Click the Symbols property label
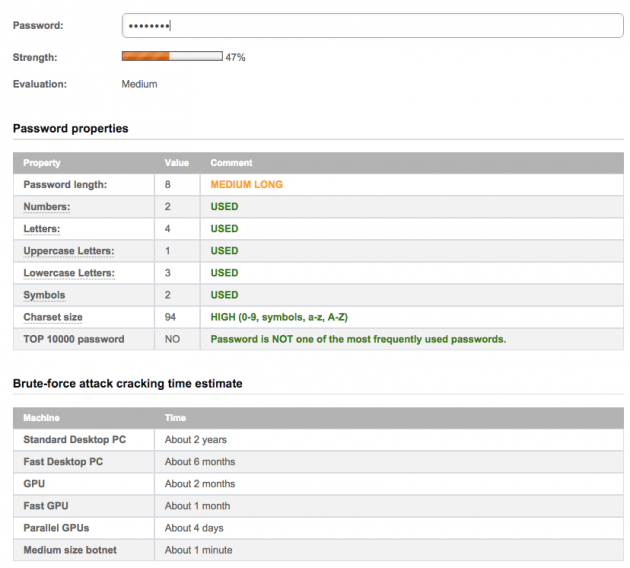 [x=44, y=295]
